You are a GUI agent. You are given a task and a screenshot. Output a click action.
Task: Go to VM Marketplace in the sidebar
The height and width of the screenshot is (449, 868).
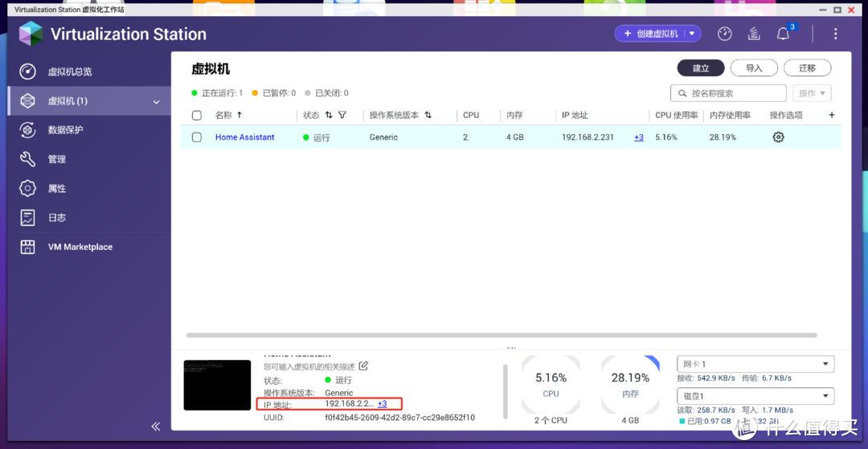click(80, 247)
